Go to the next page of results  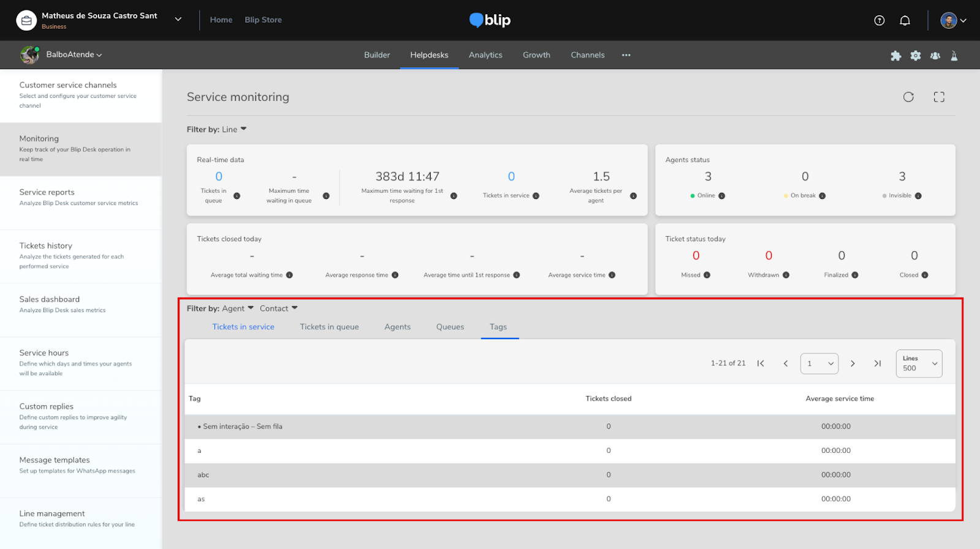853,364
